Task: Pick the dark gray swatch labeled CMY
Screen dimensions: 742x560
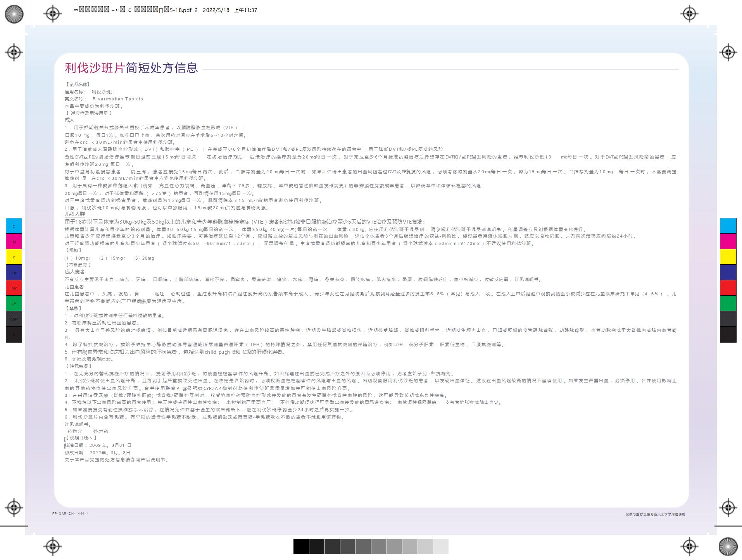Action: click(x=14, y=319)
